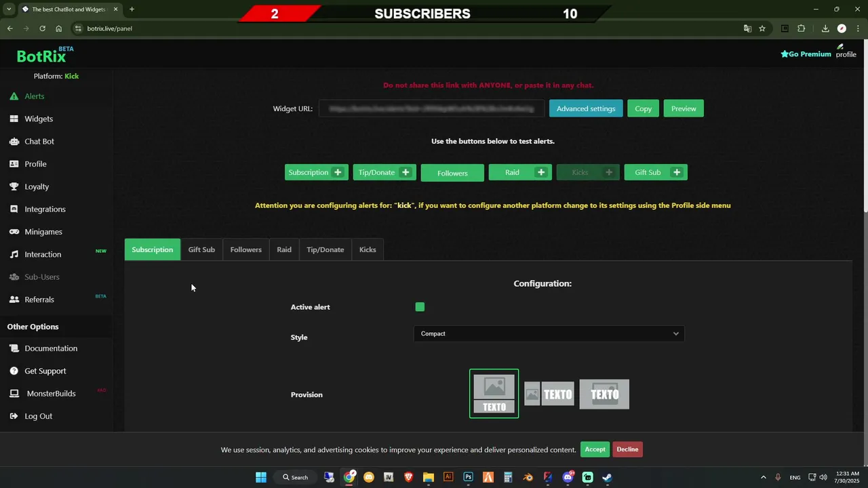Open Windows Start menu
Image resolution: width=868 pixels, height=488 pixels.
[261, 477]
